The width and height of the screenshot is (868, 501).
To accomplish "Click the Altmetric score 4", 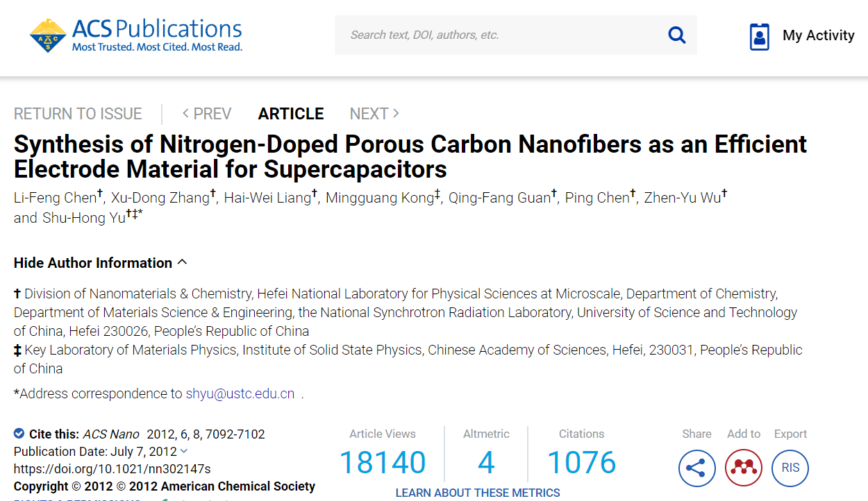I will 486,463.
